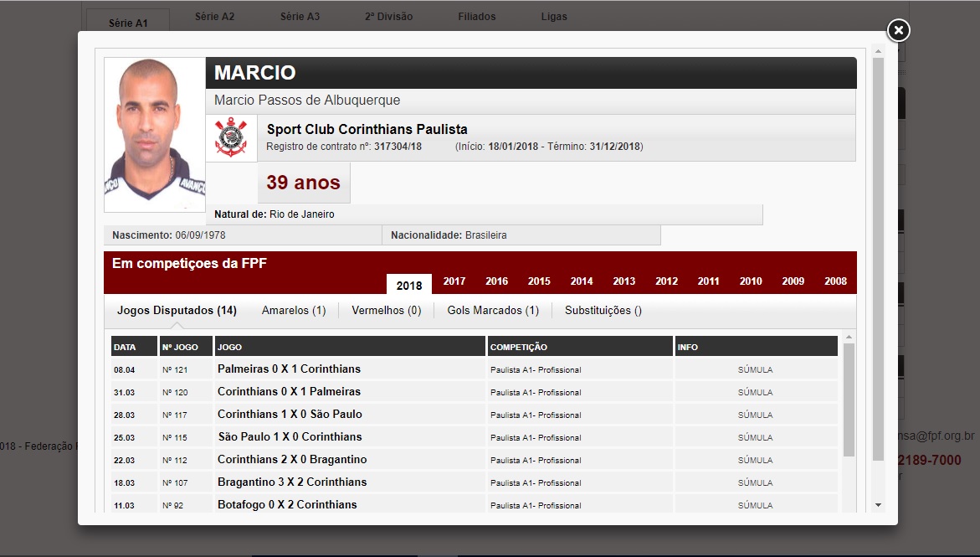Click the player name MARCIO heading

[255, 73]
